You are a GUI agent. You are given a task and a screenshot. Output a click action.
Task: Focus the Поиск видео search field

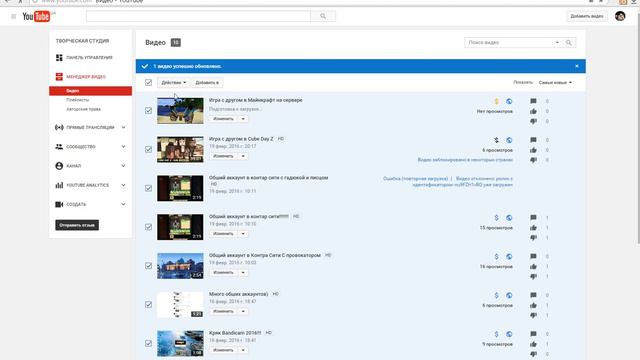509,42
